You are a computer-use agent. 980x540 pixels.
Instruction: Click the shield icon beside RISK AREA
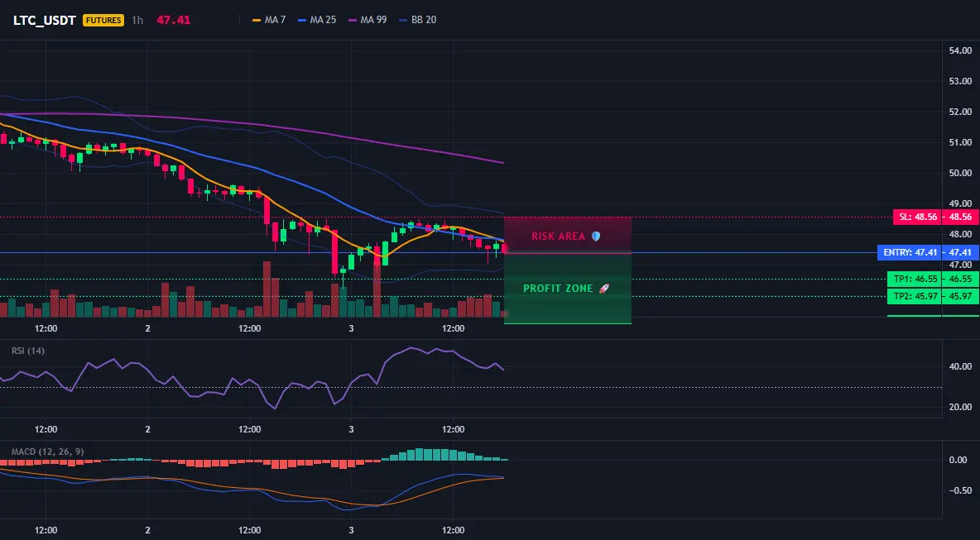click(596, 237)
